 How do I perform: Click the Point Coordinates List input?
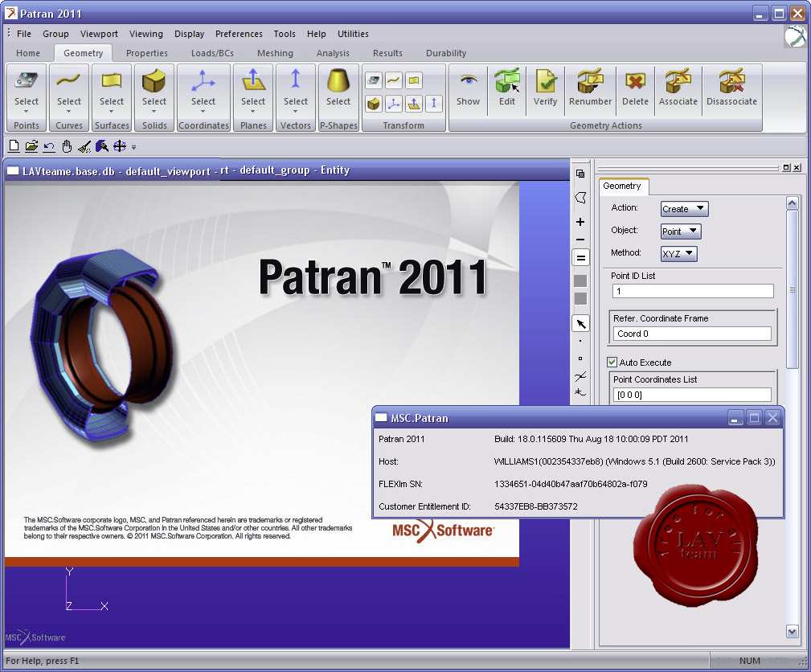pyautogui.click(x=691, y=395)
